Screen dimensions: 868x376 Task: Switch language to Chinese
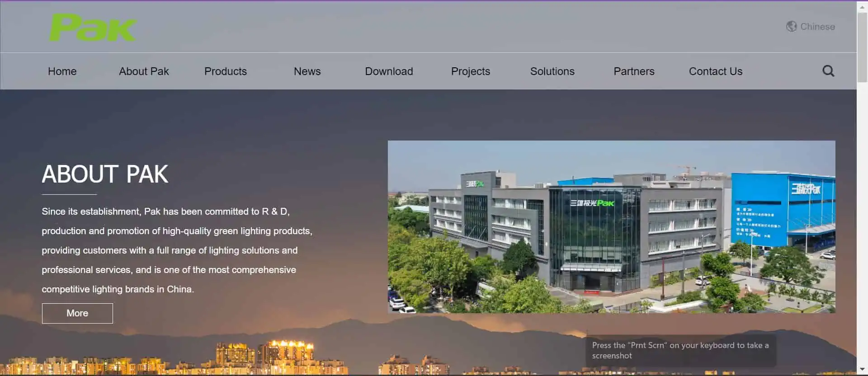pos(817,27)
